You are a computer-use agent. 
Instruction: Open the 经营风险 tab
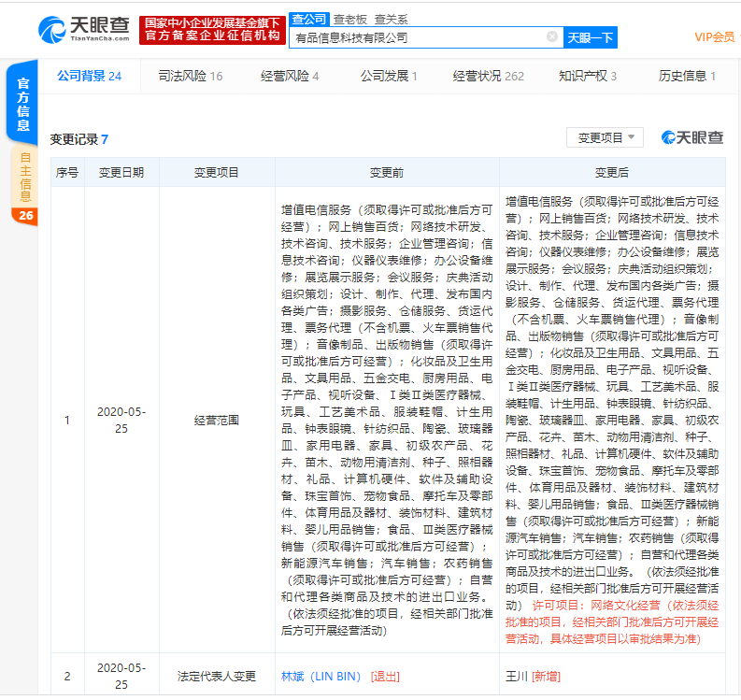coord(289,76)
